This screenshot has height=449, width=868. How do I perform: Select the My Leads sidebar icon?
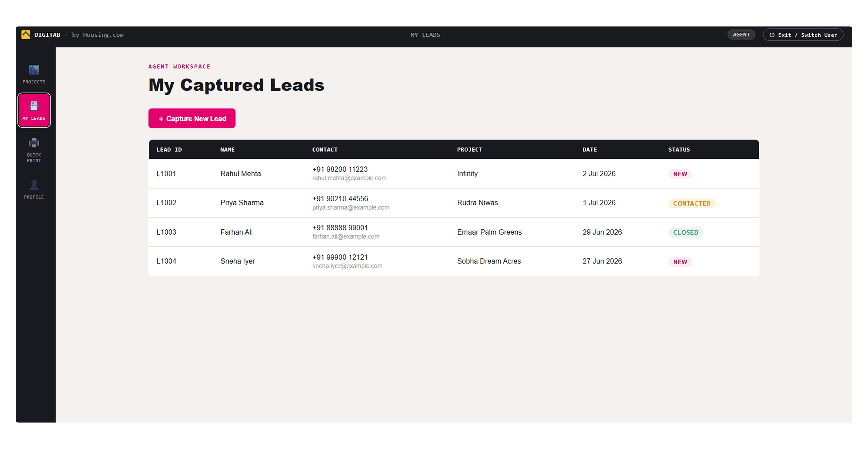[x=34, y=106]
